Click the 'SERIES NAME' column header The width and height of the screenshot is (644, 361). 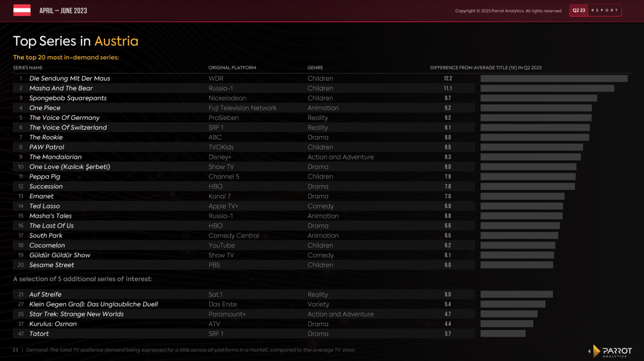point(28,68)
